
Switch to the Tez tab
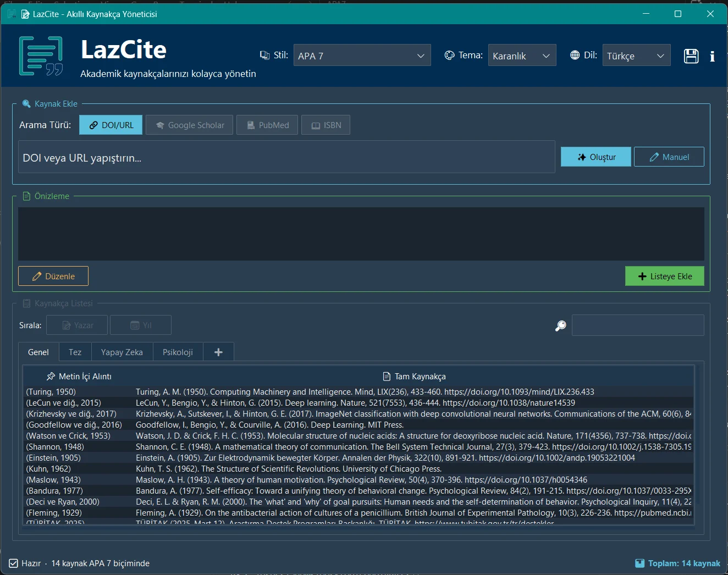(75, 352)
